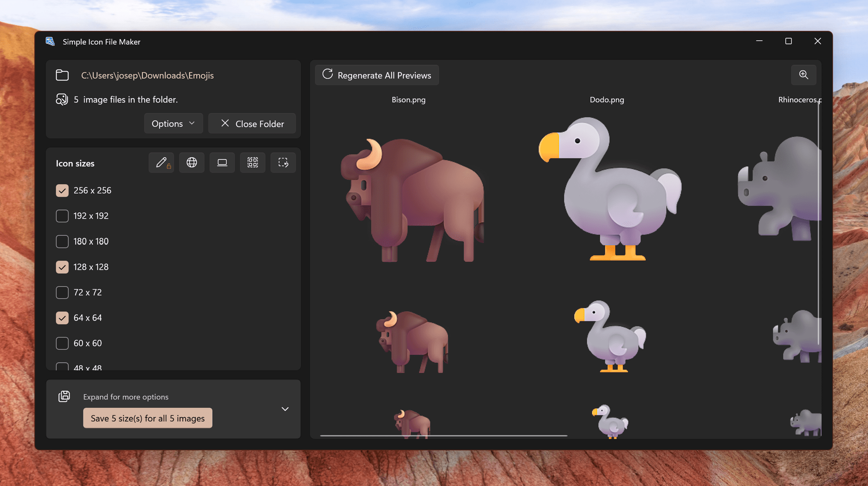
Task: Select the globe web sizes preset icon
Action: (192, 163)
